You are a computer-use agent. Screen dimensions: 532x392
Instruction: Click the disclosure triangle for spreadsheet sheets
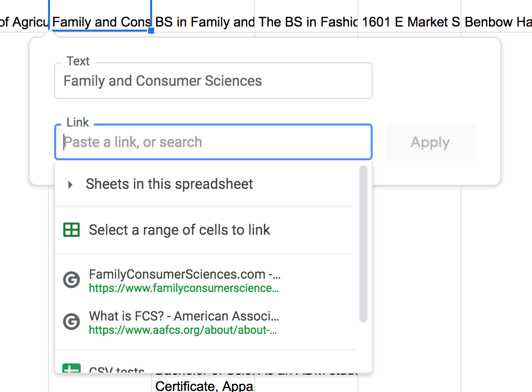70,184
